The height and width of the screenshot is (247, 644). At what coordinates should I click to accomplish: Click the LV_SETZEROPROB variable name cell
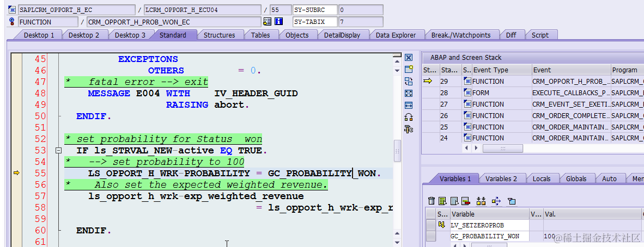tap(490, 225)
